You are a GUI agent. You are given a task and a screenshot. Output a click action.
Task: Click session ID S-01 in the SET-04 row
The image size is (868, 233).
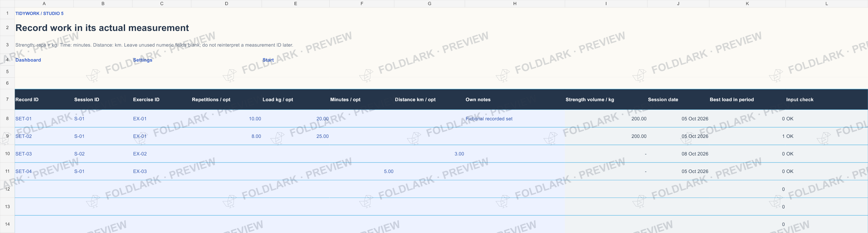(x=103, y=171)
